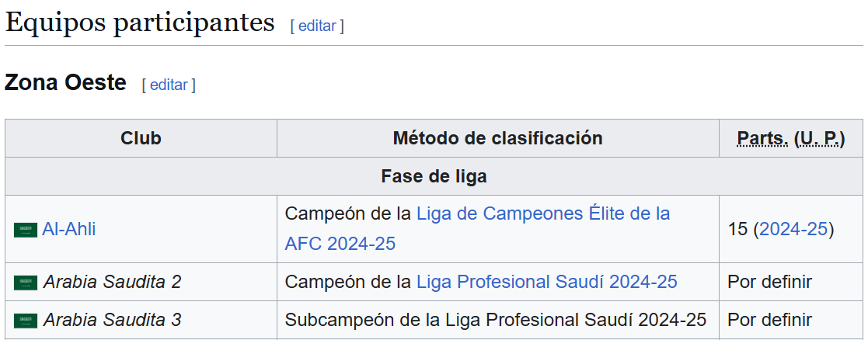Click Por definir in Arabia Saudita 2 row
Viewport: 868px width, 340px height.
(769, 282)
